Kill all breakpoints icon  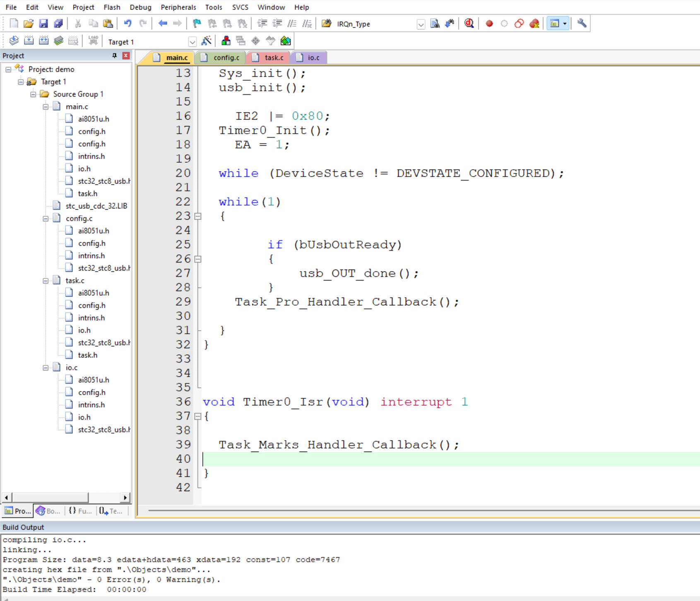coord(534,24)
